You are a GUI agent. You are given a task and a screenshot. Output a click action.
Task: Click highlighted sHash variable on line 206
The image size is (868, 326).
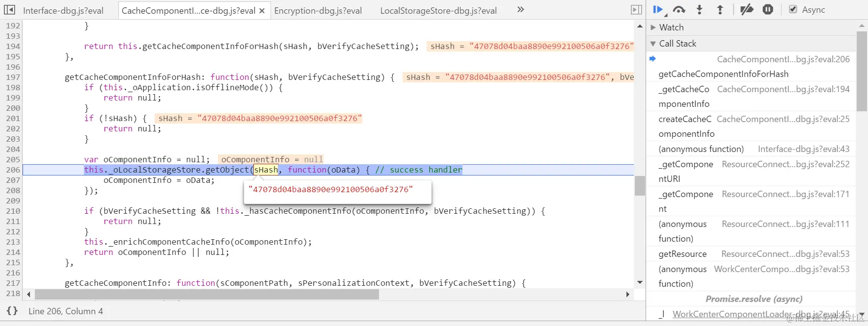coord(266,170)
